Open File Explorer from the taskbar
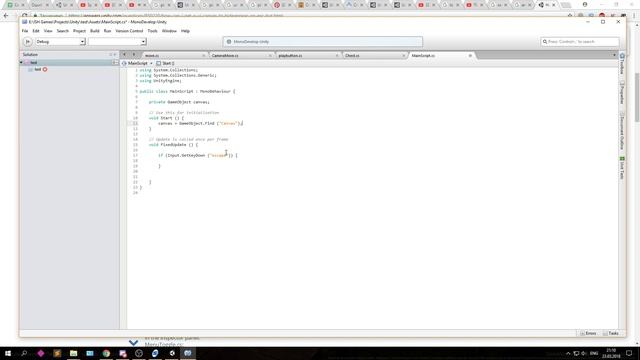The image size is (640, 360). 73,353
